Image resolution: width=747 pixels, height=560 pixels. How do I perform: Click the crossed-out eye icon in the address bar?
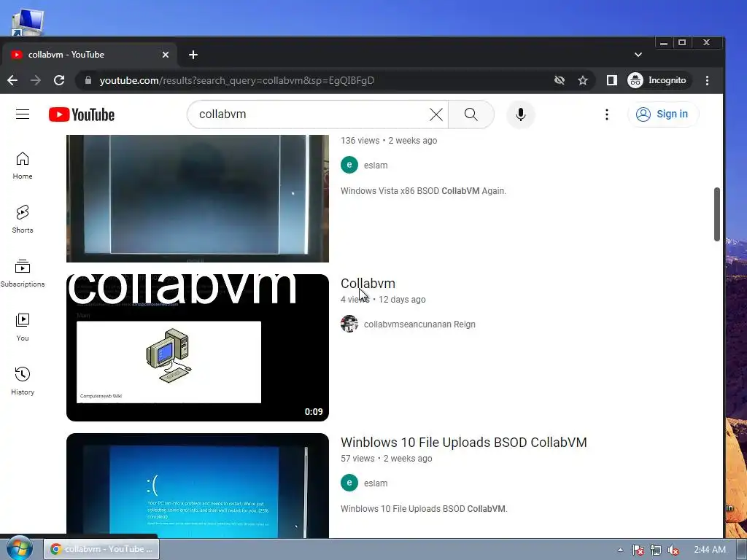[560, 80]
